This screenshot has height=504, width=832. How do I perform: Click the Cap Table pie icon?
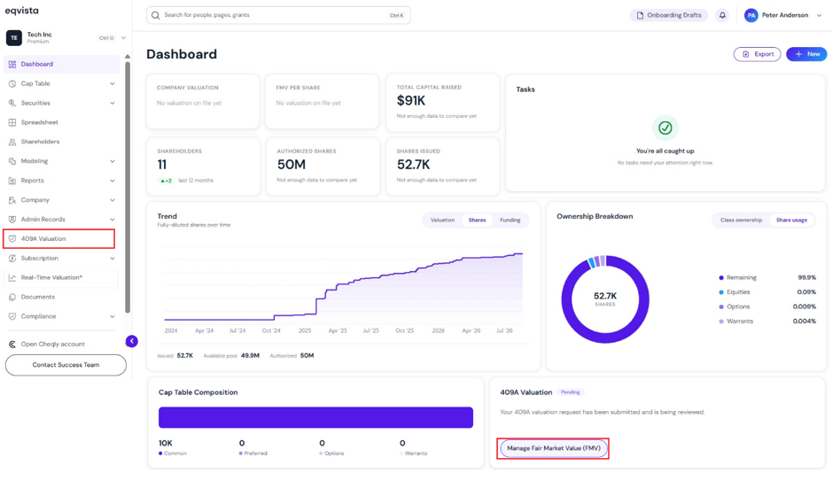click(12, 84)
